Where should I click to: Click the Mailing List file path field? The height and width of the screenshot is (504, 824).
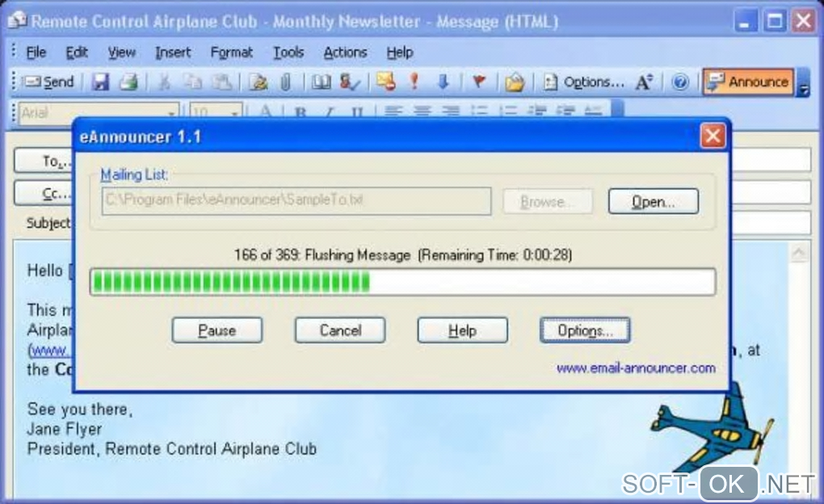pos(296,201)
